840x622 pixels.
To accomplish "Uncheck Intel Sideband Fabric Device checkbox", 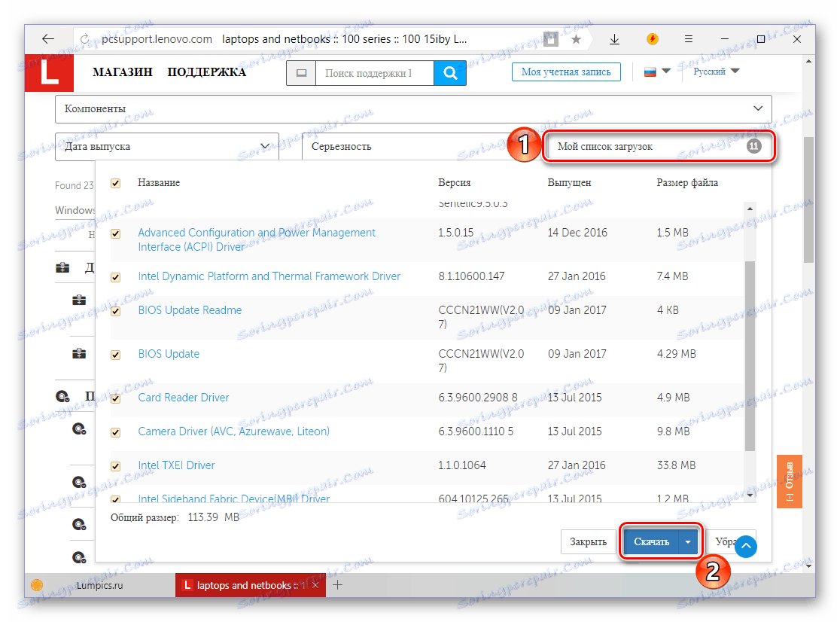I will click(x=115, y=499).
